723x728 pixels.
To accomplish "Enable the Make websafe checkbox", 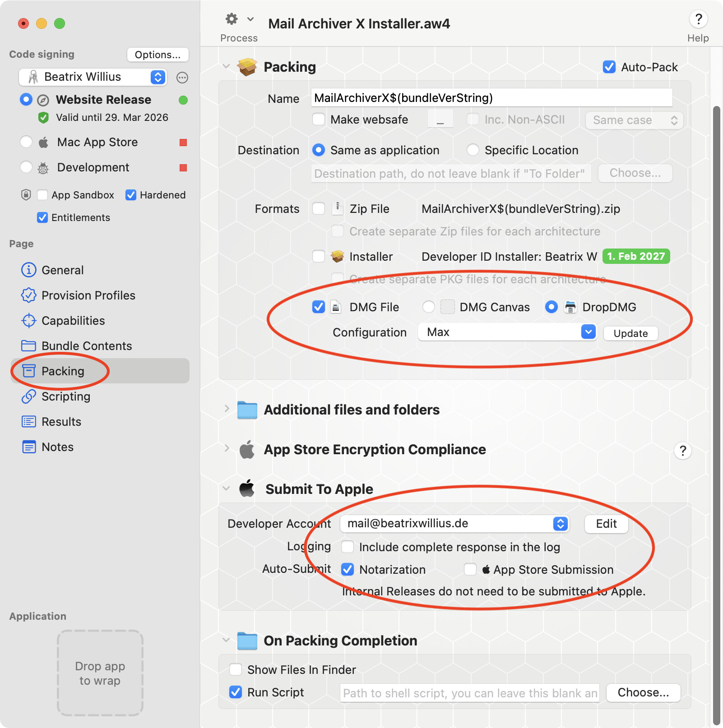I will pos(319,119).
